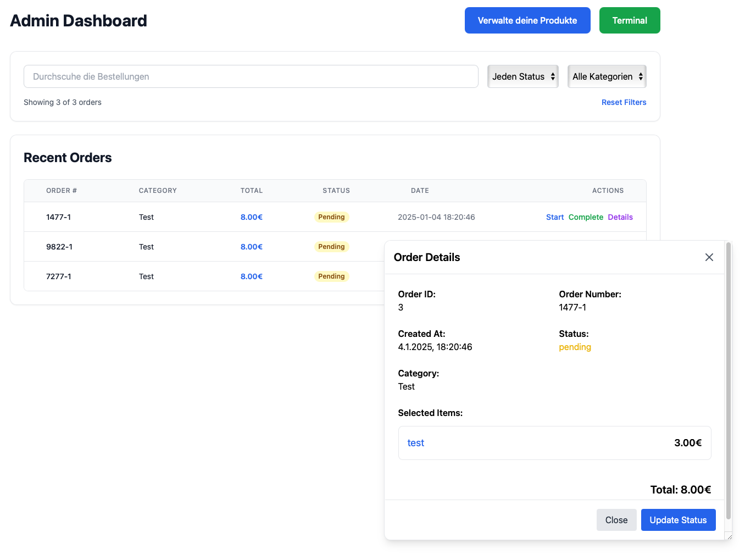This screenshot has width=745, height=560.
Task: Click the TOTAL column header
Action: click(252, 191)
